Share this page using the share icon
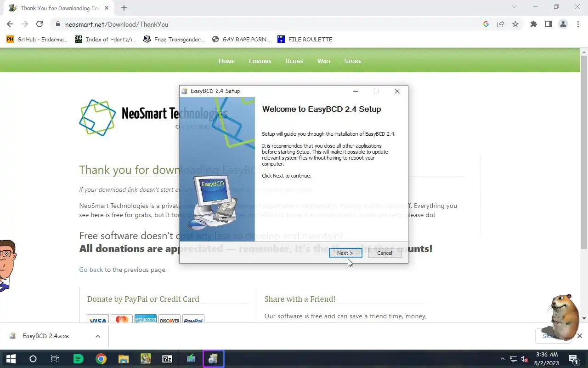Image resolution: width=588 pixels, height=368 pixels. click(501, 24)
